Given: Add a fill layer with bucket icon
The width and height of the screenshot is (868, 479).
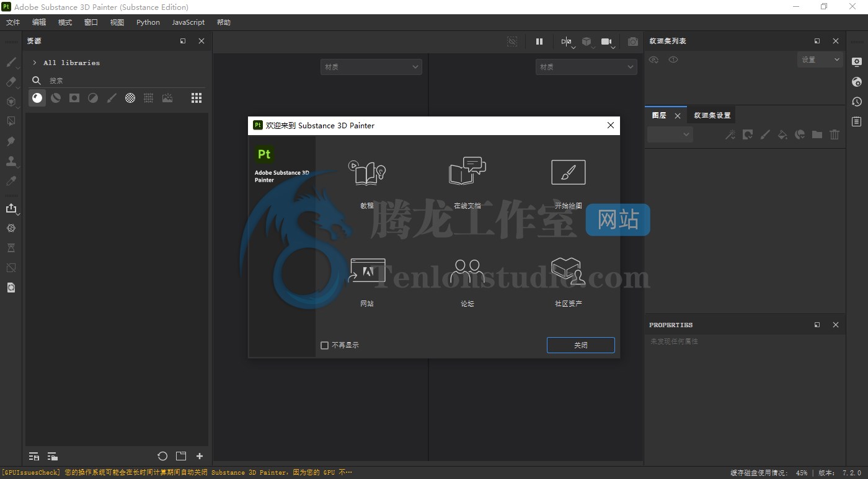Looking at the screenshot, I should [x=782, y=134].
